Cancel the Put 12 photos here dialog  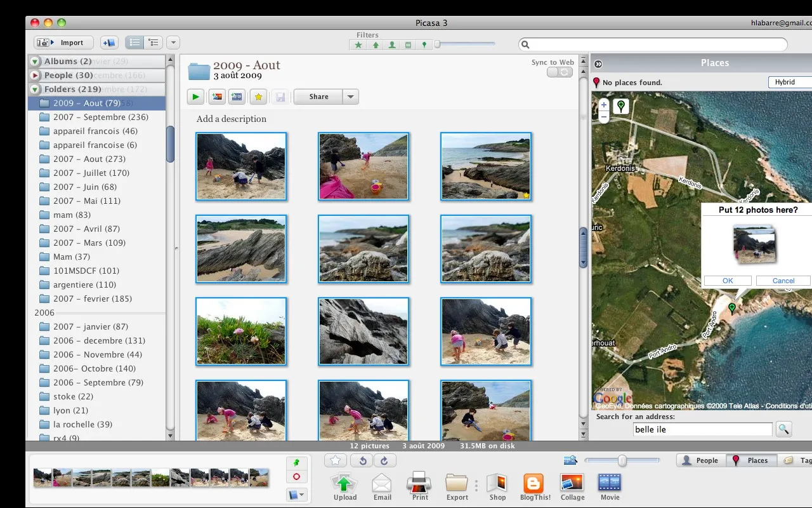(x=783, y=281)
